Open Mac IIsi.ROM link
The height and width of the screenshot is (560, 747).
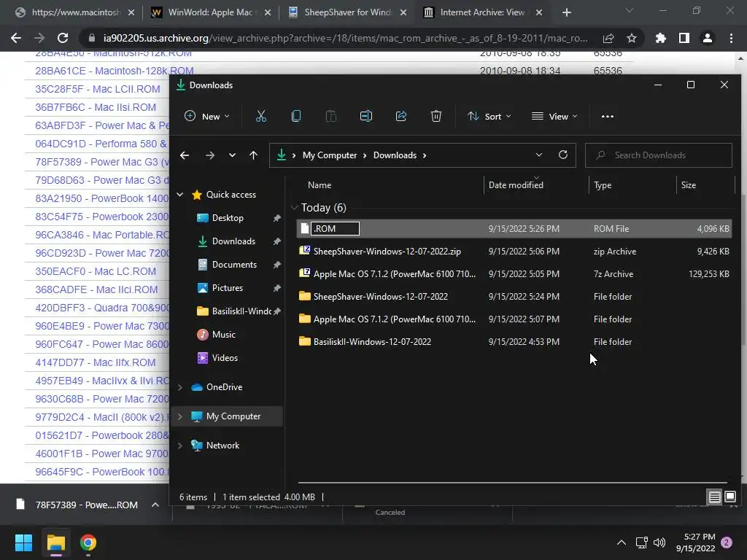(x=96, y=107)
